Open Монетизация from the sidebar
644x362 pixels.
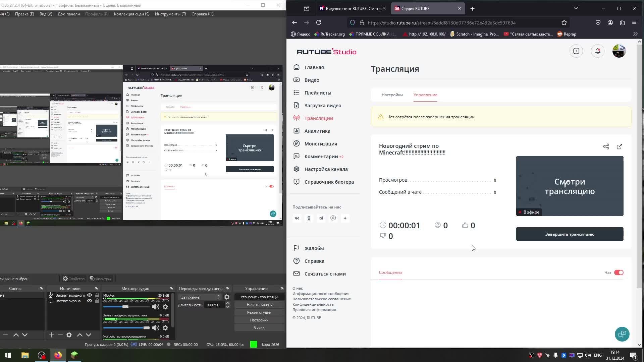coord(321,143)
